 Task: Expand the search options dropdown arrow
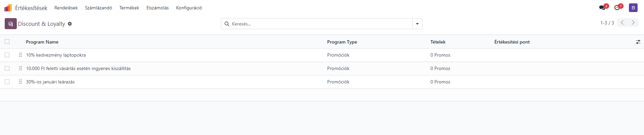(x=417, y=24)
